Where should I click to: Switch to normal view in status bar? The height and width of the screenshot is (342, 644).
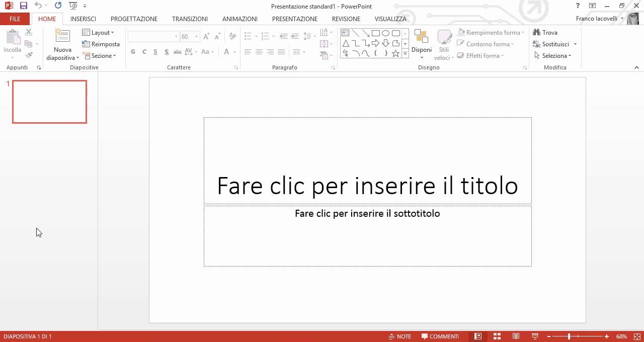tap(478, 336)
